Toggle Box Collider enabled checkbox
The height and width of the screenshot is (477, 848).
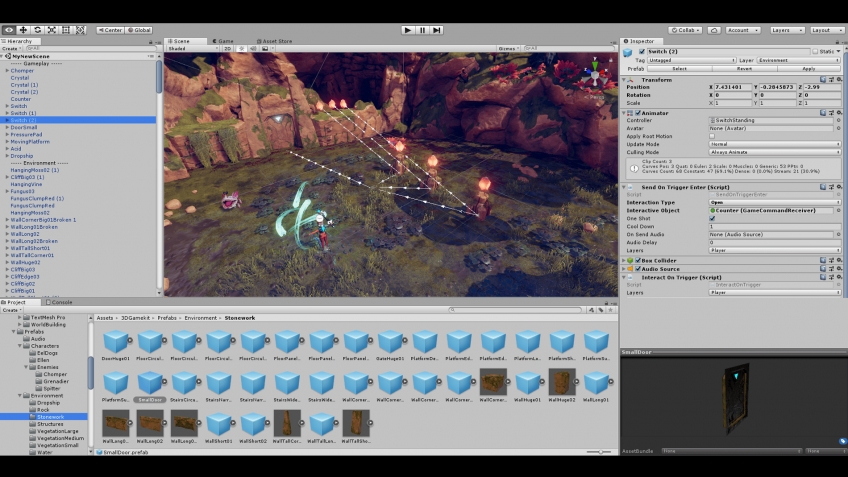(x=638, y=260)
